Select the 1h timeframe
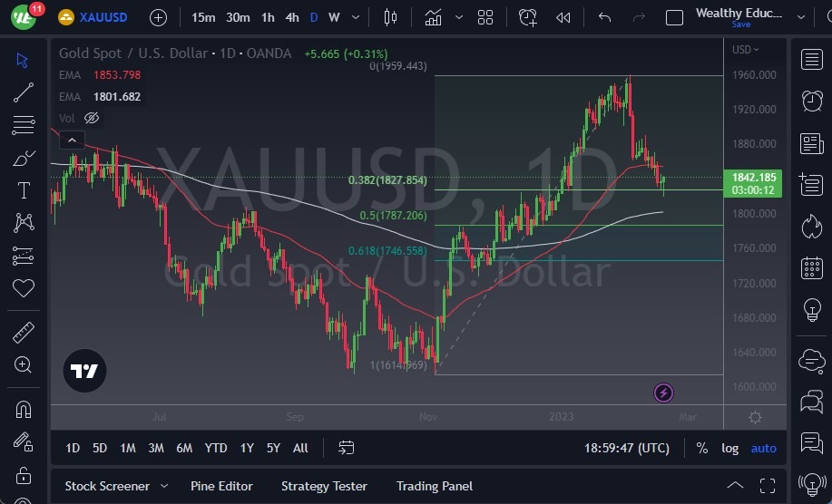This screenshot has height=504, width=832. point(268,17)
